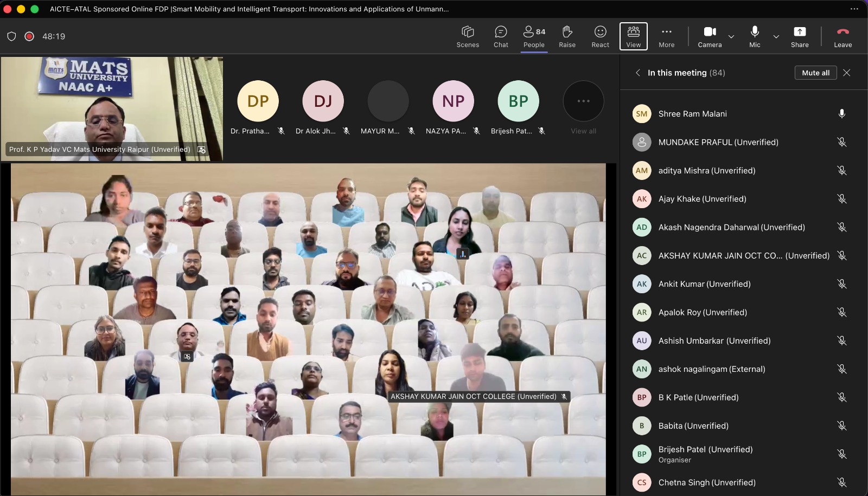Open the View layout dropdown

[x=633, y=36]
